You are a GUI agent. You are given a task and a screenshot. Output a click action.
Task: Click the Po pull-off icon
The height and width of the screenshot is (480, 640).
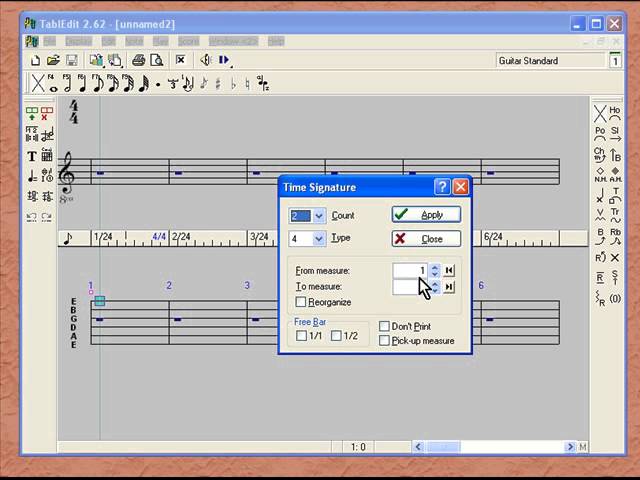(600, 133)
